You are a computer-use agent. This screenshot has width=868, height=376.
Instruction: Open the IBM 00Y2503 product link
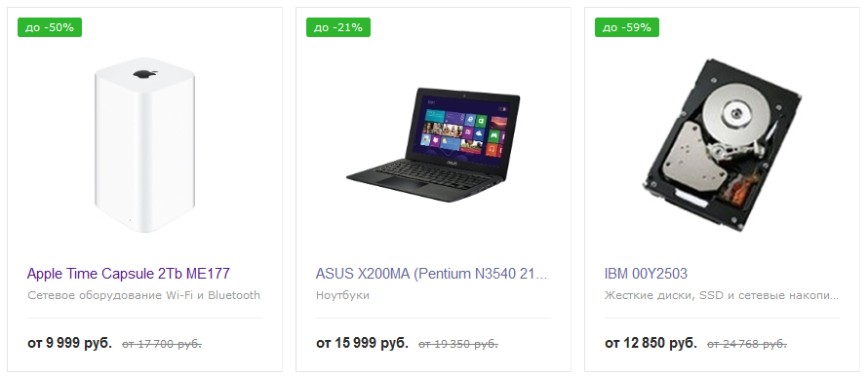(646, 273)
